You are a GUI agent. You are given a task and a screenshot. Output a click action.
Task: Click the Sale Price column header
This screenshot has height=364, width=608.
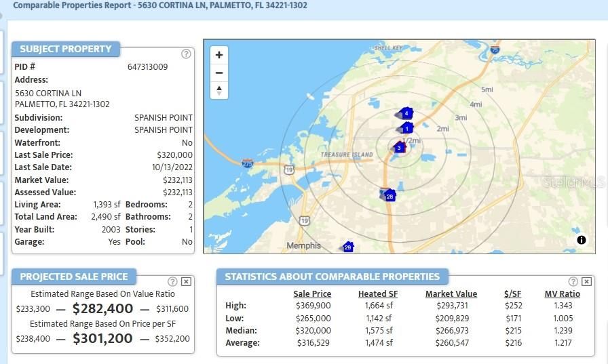point(312,294)
